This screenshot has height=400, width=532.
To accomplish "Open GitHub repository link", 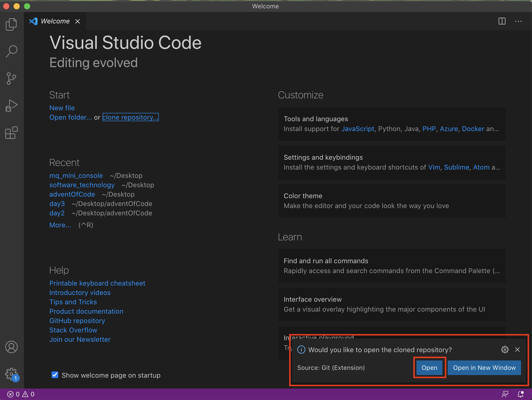I will 77,321.
